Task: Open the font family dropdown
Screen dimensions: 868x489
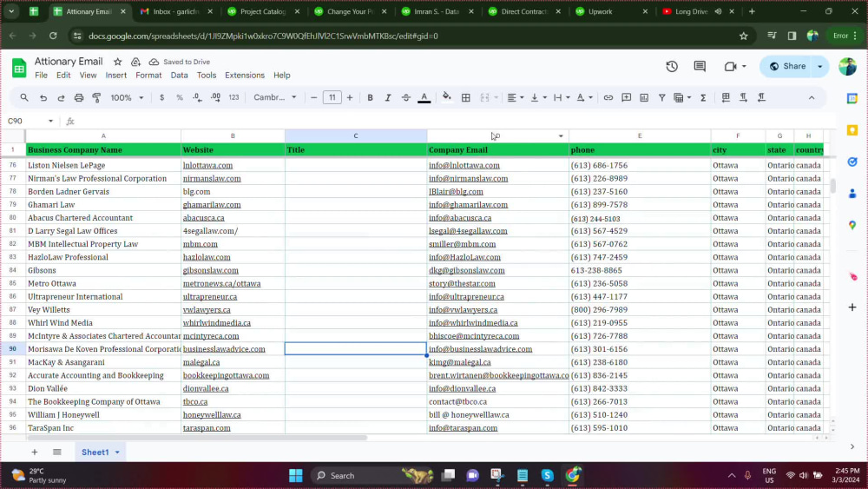Action: coord(275,97)
